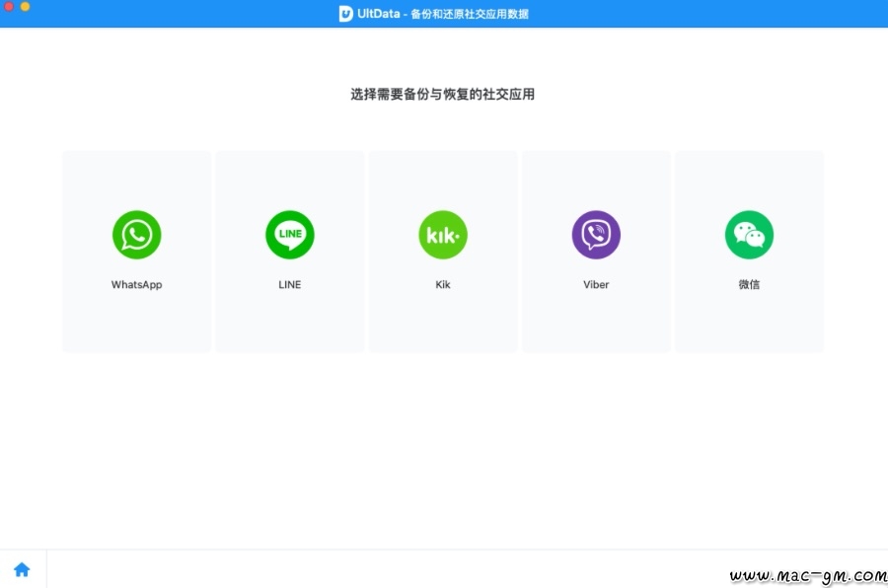This screenshot has width=888, height=588.
Task: Click the UltData window title text
Action: pos(443,14)
